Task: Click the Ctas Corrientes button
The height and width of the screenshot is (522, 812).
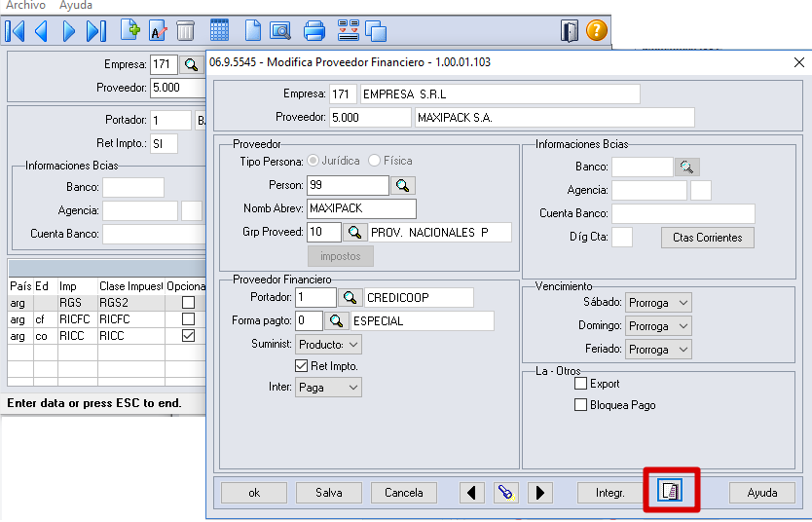Action: pyautogui.click(x=708, y=238)
